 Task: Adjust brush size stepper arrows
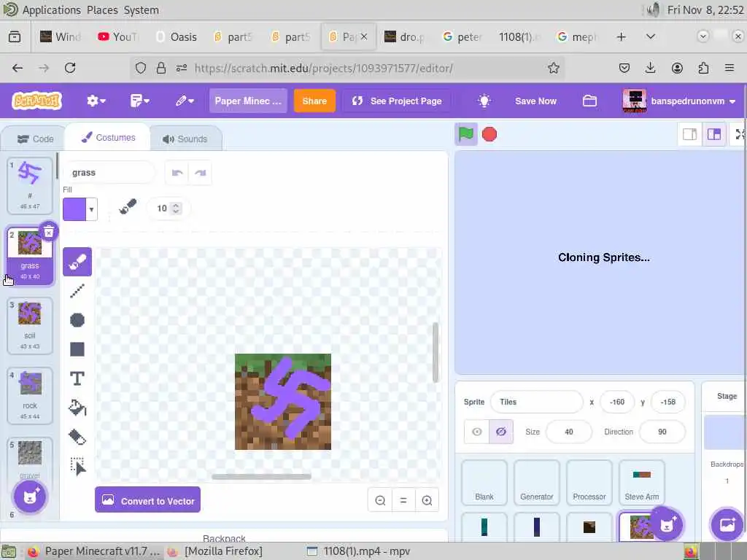[177, 208]
